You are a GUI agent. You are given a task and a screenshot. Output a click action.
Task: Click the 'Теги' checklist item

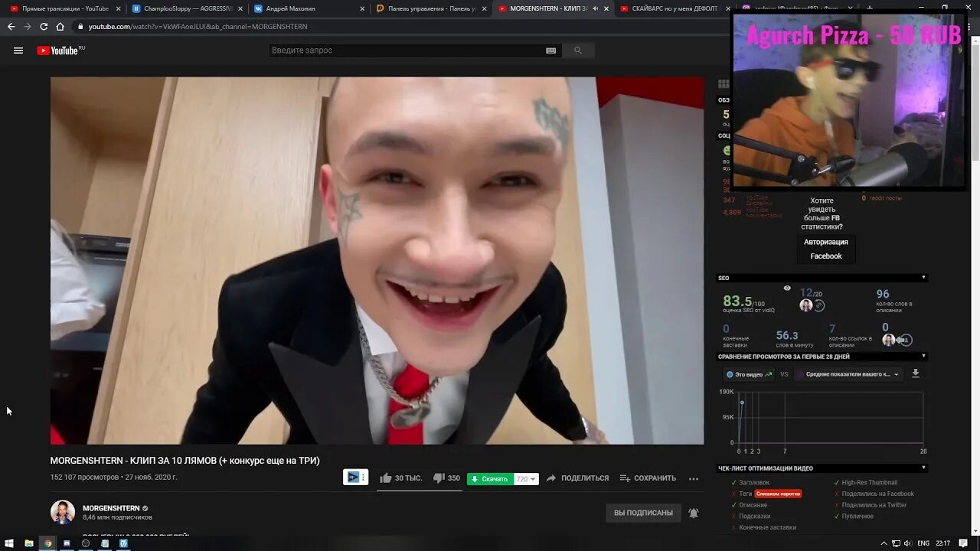click(746, 494)
